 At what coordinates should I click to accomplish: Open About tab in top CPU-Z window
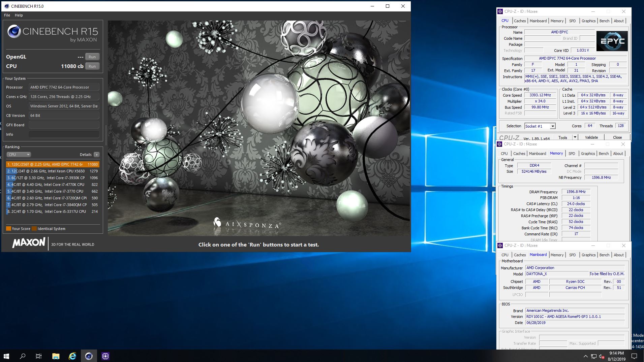click(619, 21)
